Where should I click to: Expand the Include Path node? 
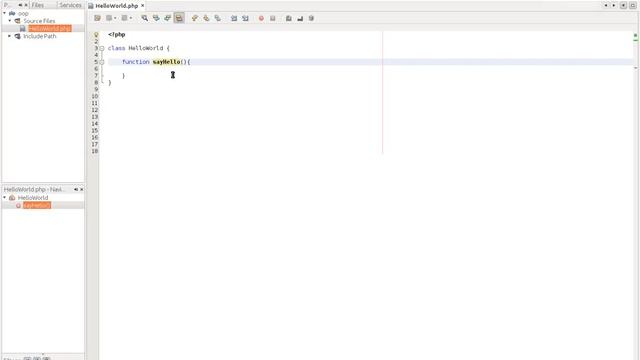pos(10,36)
